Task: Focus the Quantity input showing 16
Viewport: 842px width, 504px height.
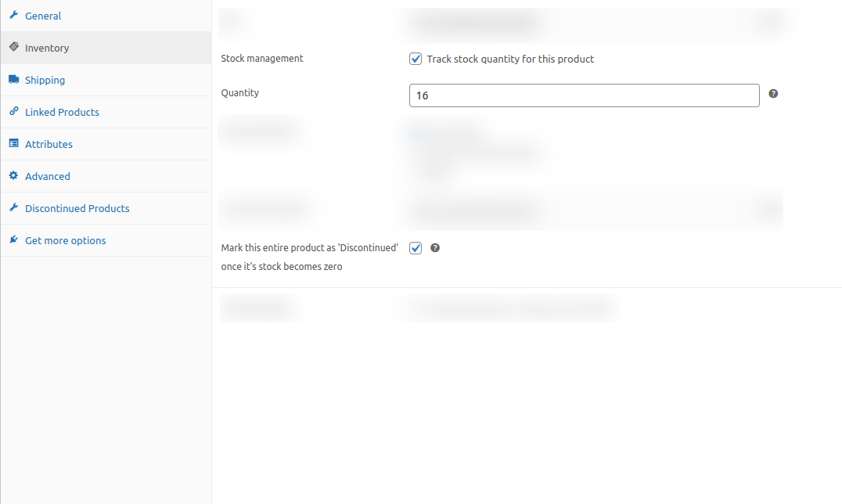Action: coord(584,95)
